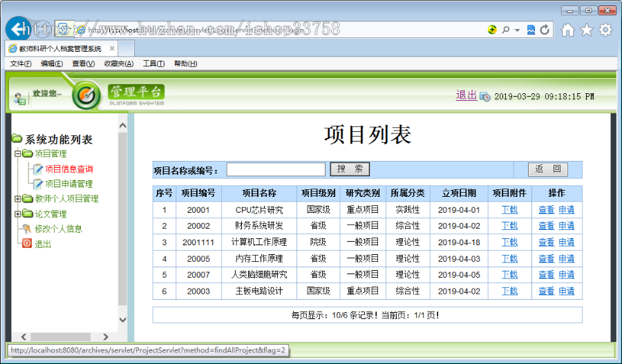This screenshot has height=364, width=622.
Task: Click 查看 for project 20005
Action: [546, 259]
